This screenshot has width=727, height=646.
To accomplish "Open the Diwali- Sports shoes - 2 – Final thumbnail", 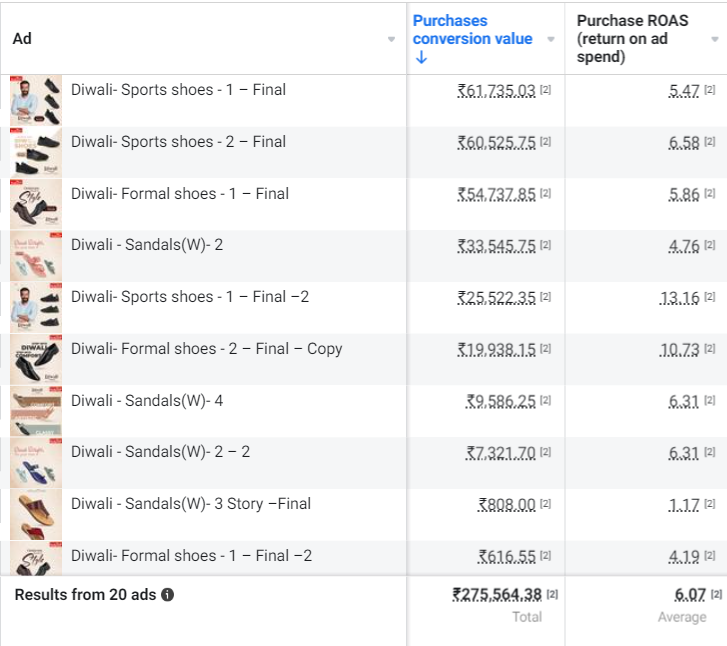I will [36, 152].
